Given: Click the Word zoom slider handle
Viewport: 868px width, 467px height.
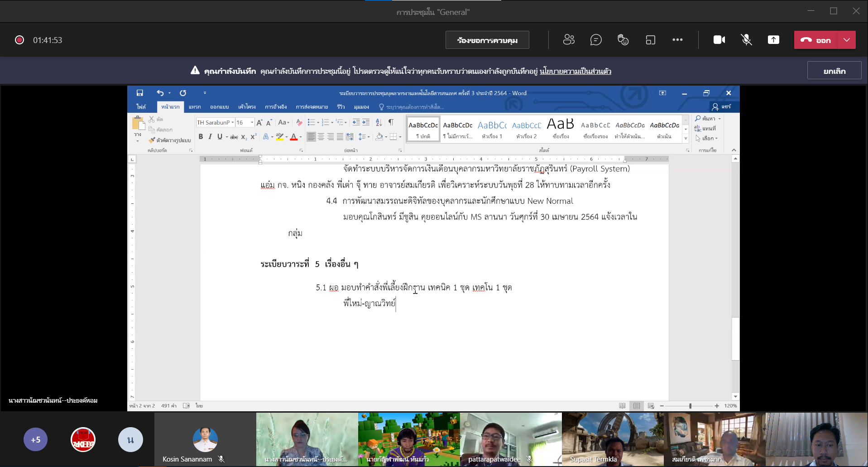Looking at the screenshot, I should tap(690, 406).
